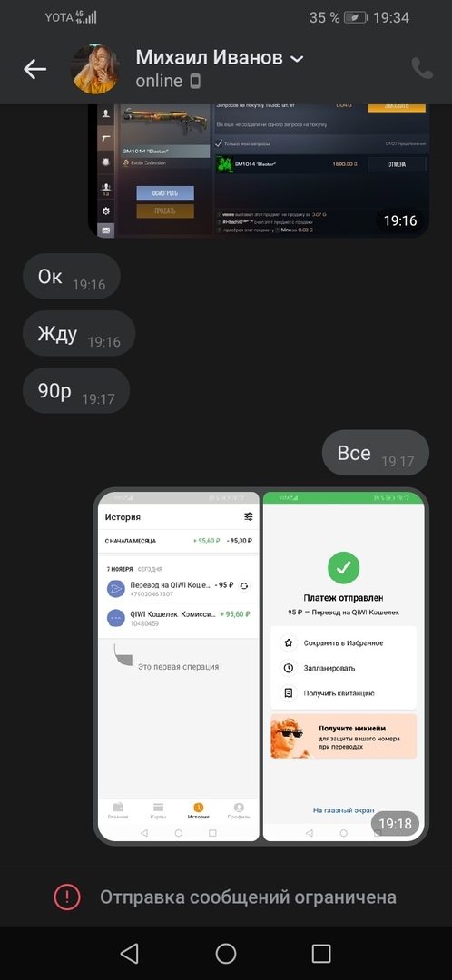The image size is (452, 980).
Task: Open the game screenshot image message
Action: tap(259, 171)
